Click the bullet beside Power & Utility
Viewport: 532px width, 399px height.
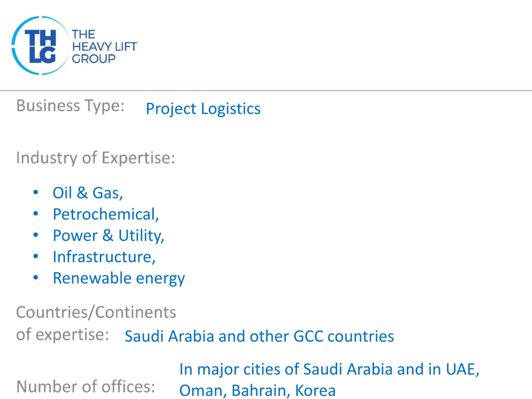36,235
